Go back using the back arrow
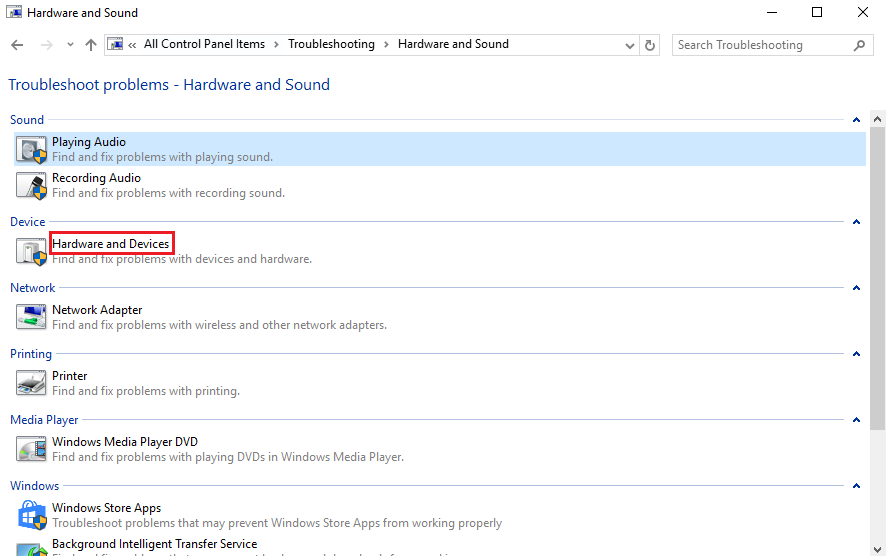This screenshot has width=886, height=556. (x=17, y=45)
